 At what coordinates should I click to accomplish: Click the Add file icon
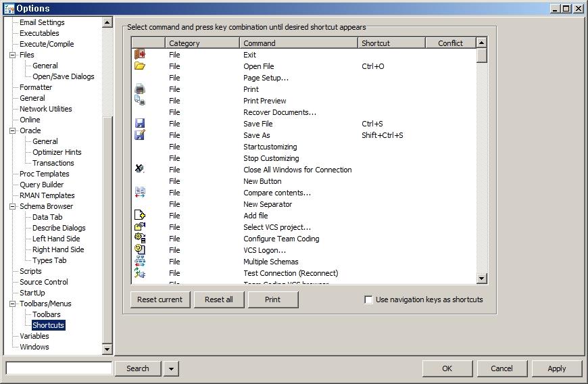click(140, 216)
